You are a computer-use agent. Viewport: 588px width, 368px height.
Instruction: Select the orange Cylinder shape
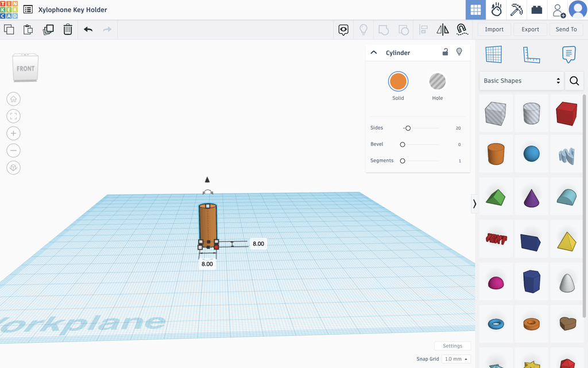[x=496, y=154]
